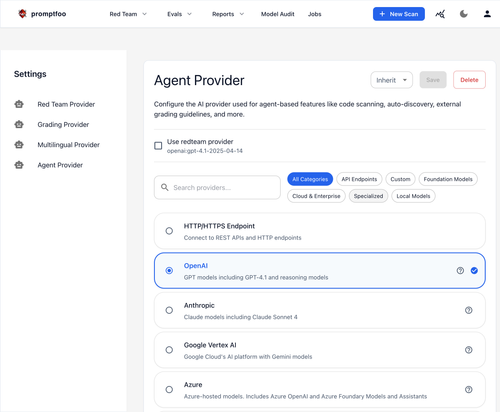Click the OpenAI provider title text

196,266
